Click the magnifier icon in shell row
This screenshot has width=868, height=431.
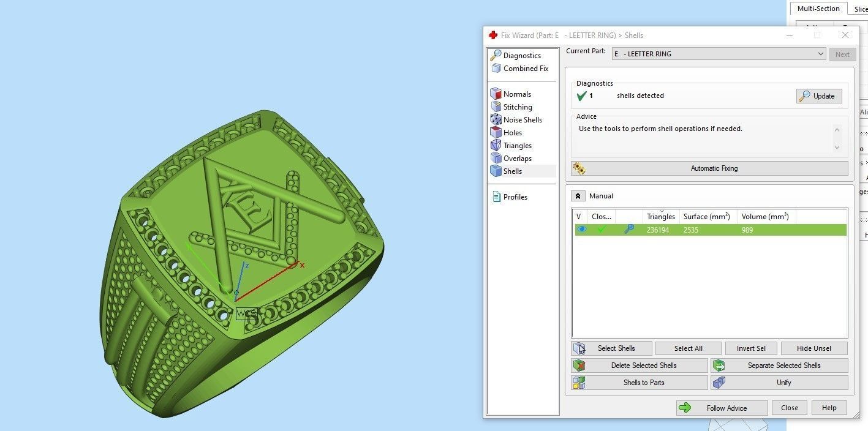[628, 230]
